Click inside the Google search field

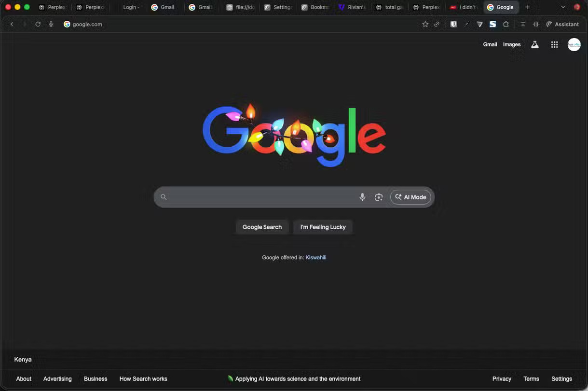click(x=260, y=196)
